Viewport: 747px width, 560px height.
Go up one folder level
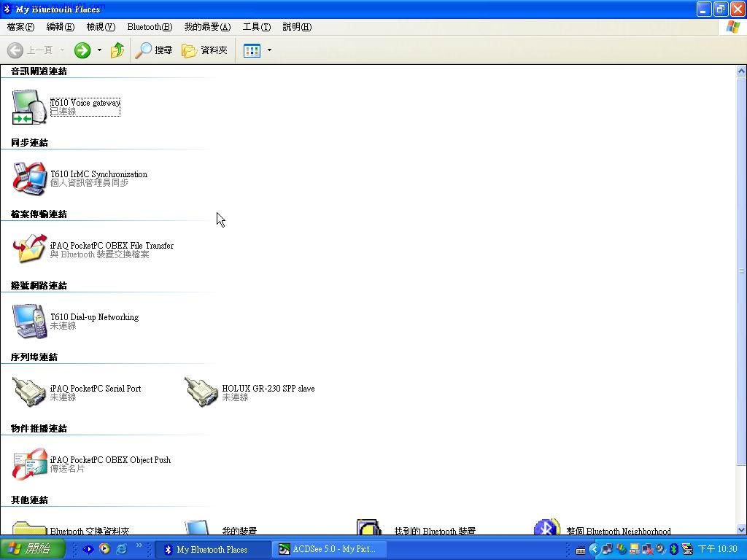point(117,50)
